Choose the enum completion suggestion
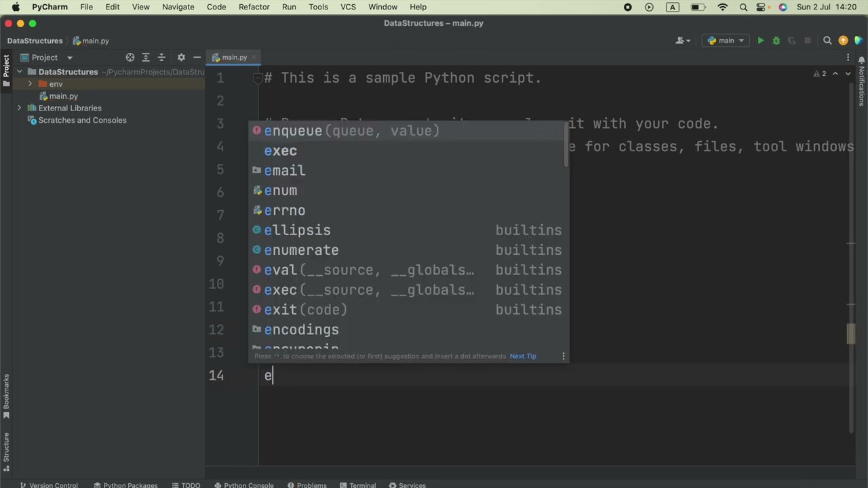 click(x=407, y=190)
